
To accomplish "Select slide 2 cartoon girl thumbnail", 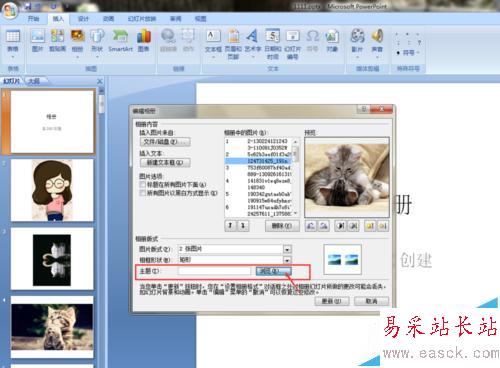I will tap(52, 190).
